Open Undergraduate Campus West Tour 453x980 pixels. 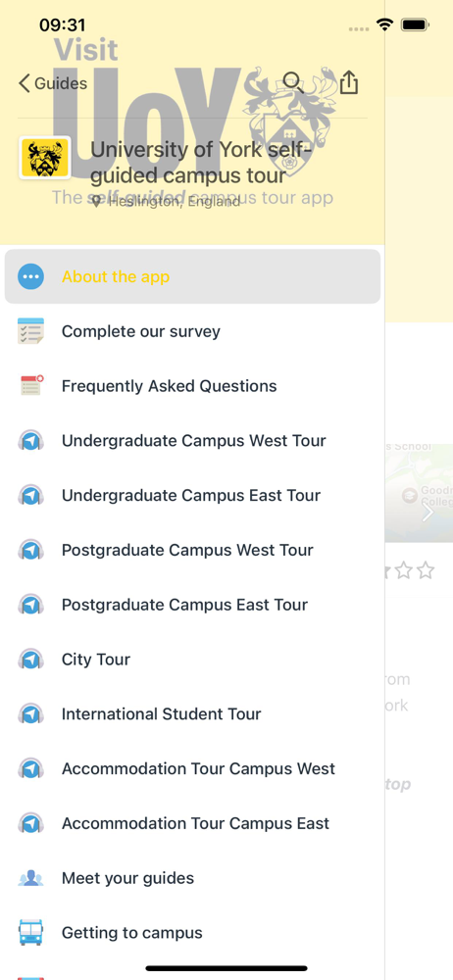pyautogui.click(x=192, y=441)
